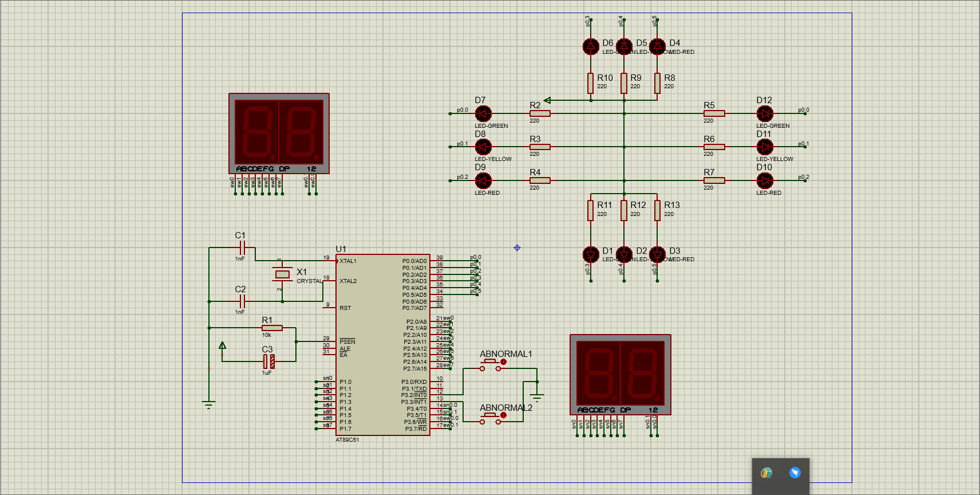This screenshot has width=980, height=495.
Task: Select resistor R9 symbol
Action: click(624, 83)
